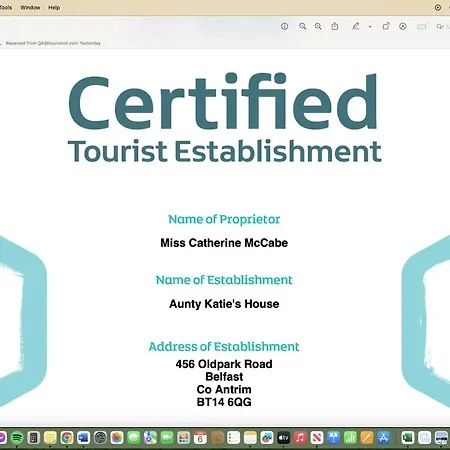Select the highlight pen tool
This screenshot has width=450, height=450.
coord(356,26)
